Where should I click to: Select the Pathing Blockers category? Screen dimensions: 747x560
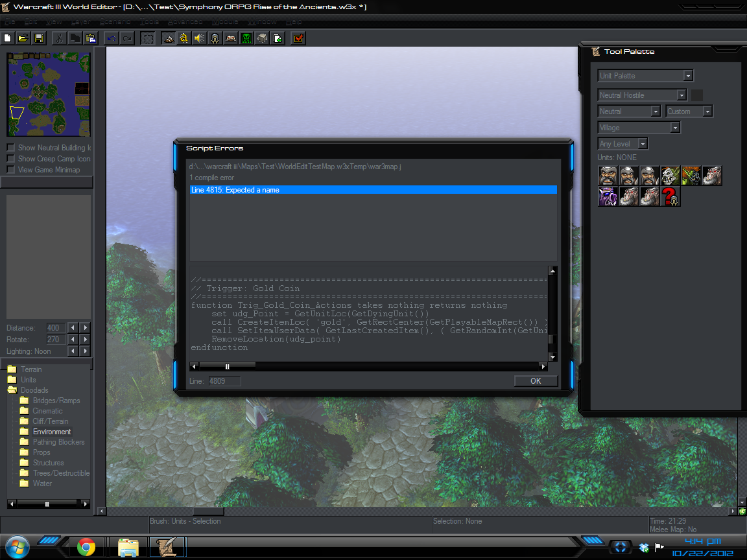click(58, 442)
